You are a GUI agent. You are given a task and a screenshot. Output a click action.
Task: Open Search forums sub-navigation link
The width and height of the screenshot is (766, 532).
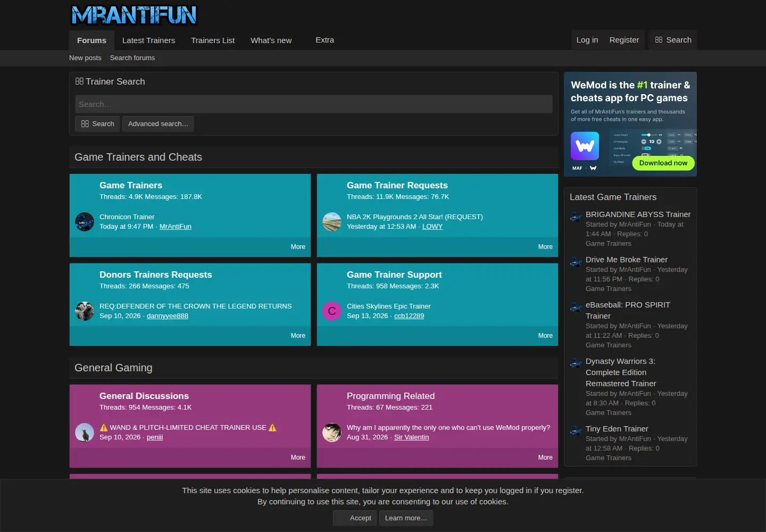[132, 58]
